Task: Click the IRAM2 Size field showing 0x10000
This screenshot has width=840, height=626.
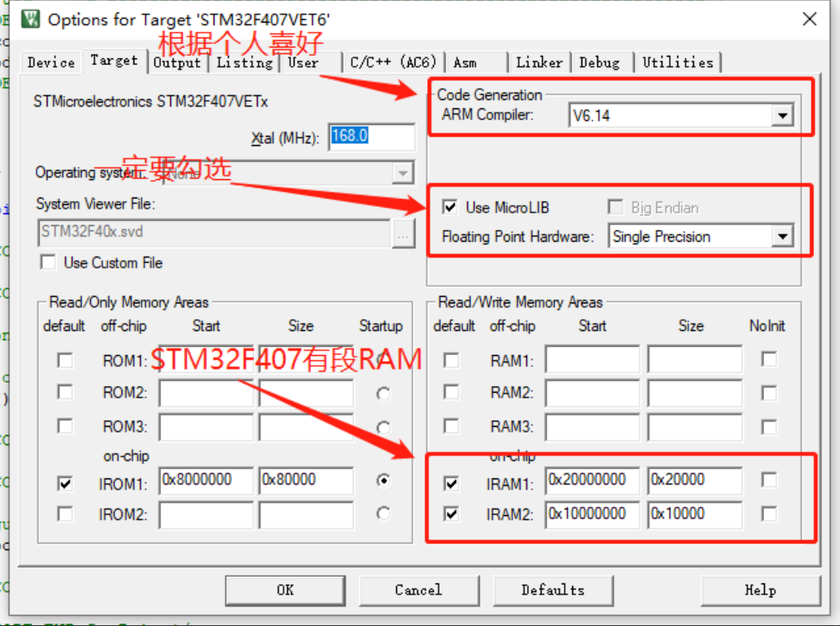Action: 695,514
